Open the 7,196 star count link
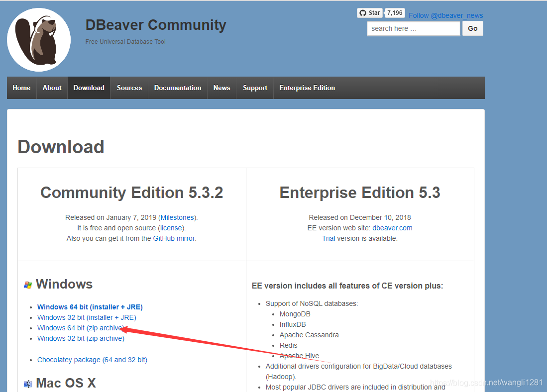The height and width of the screenshot is (392, 547). [x=395, y=13]
